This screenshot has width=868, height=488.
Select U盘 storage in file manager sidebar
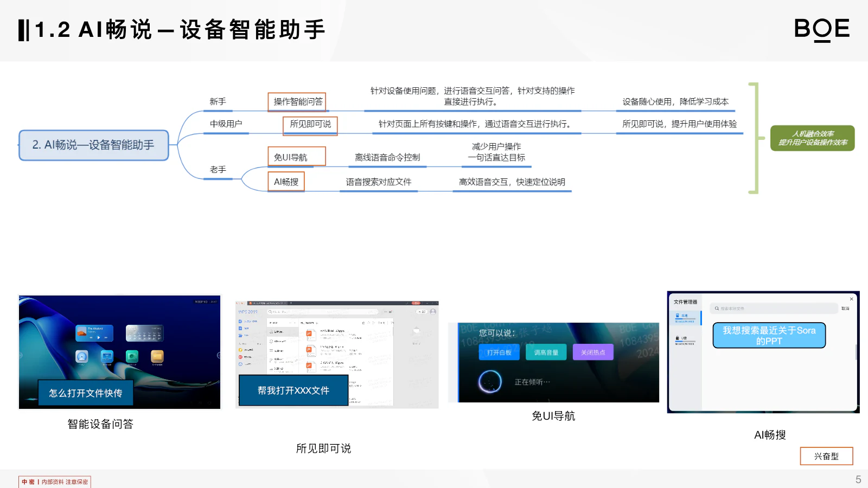coord(685,341)
